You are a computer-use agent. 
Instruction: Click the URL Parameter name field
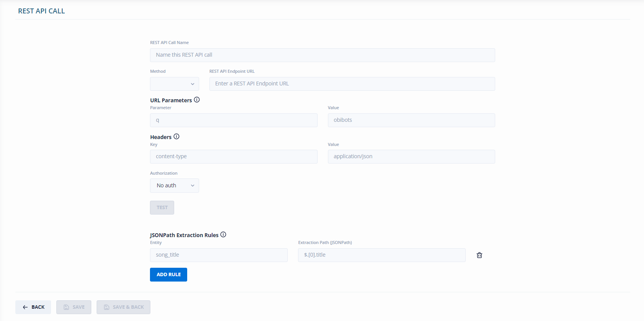234,120
